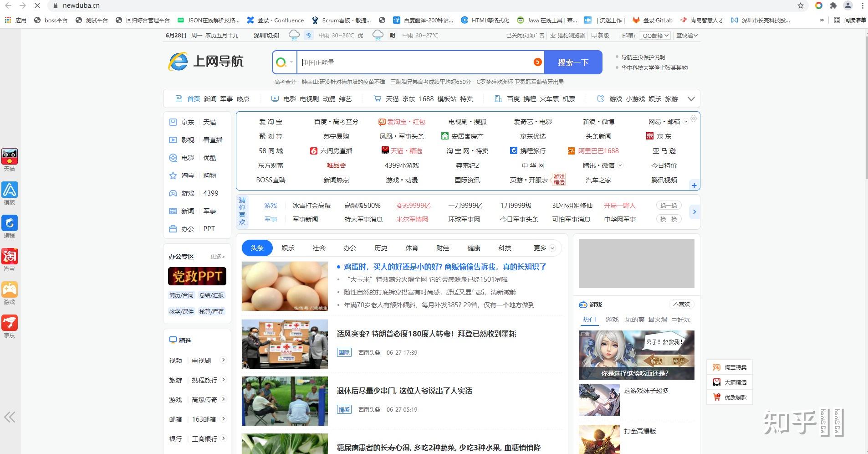Open the 登录·GitLab bookmark
The width and height of the screenshot is (868, 454).
point(653,20)
